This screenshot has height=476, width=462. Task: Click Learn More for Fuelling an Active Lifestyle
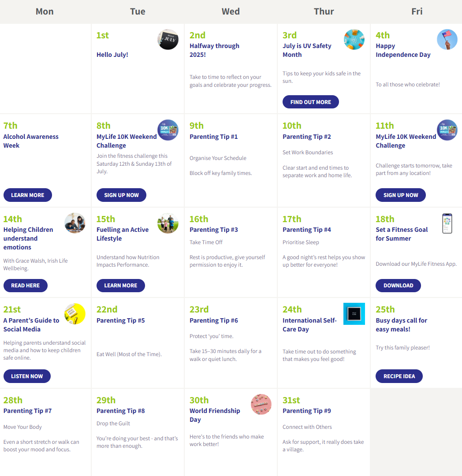point(120,285)
